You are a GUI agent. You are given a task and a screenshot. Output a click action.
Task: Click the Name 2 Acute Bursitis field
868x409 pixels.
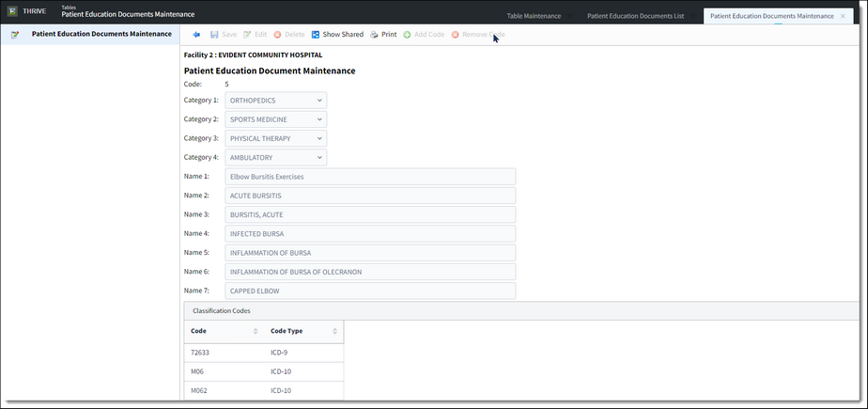[370, 196]
